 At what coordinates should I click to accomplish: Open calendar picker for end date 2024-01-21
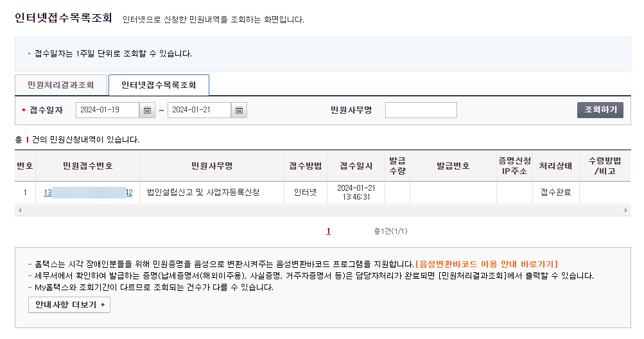coord(239,110)
